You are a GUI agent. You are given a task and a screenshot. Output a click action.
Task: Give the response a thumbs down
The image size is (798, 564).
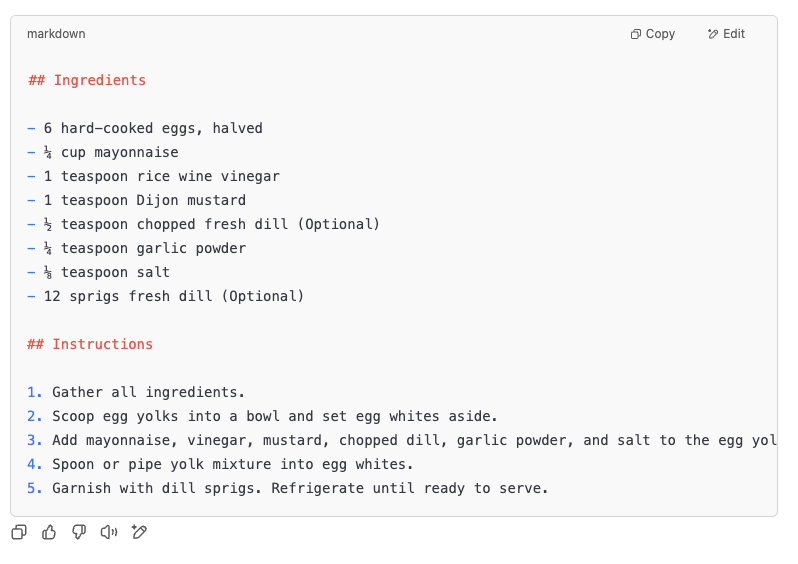79,532
